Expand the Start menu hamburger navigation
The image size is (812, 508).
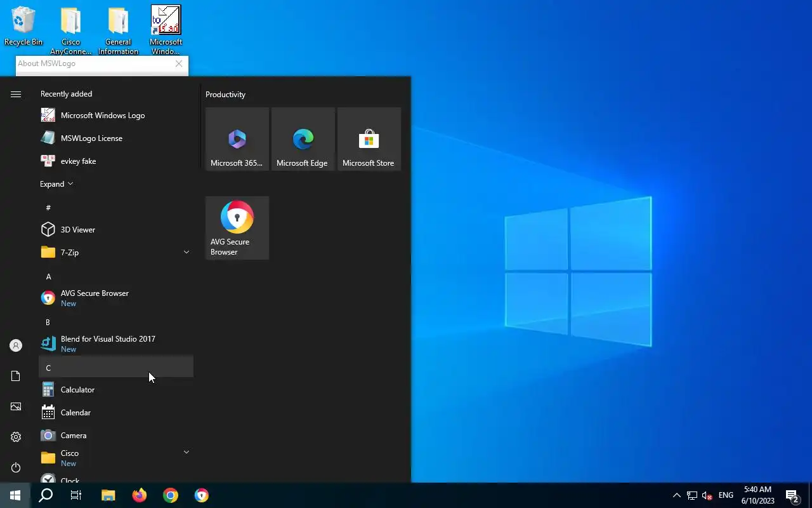point(16,94)
